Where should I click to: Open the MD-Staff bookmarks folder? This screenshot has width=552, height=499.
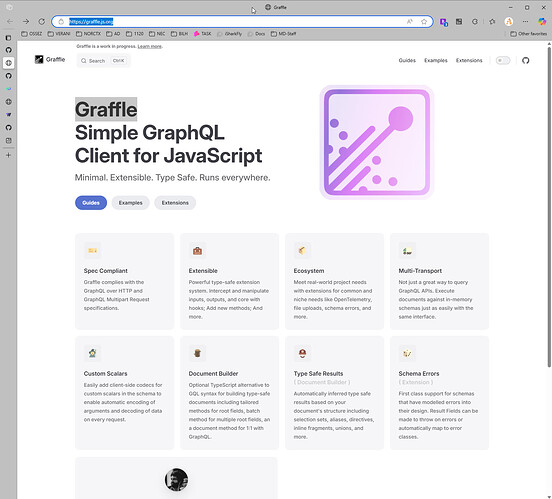(283, 34)
